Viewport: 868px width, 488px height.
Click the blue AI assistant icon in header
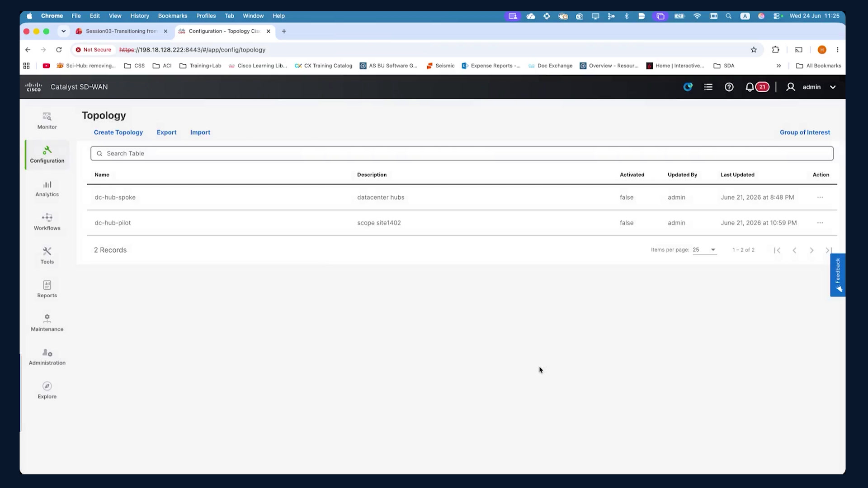tap(688, 87)
